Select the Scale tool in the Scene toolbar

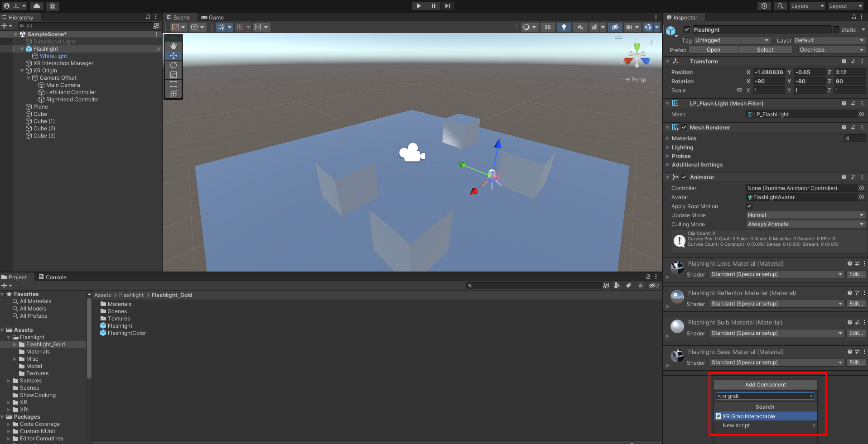click(x=174, y=75)
